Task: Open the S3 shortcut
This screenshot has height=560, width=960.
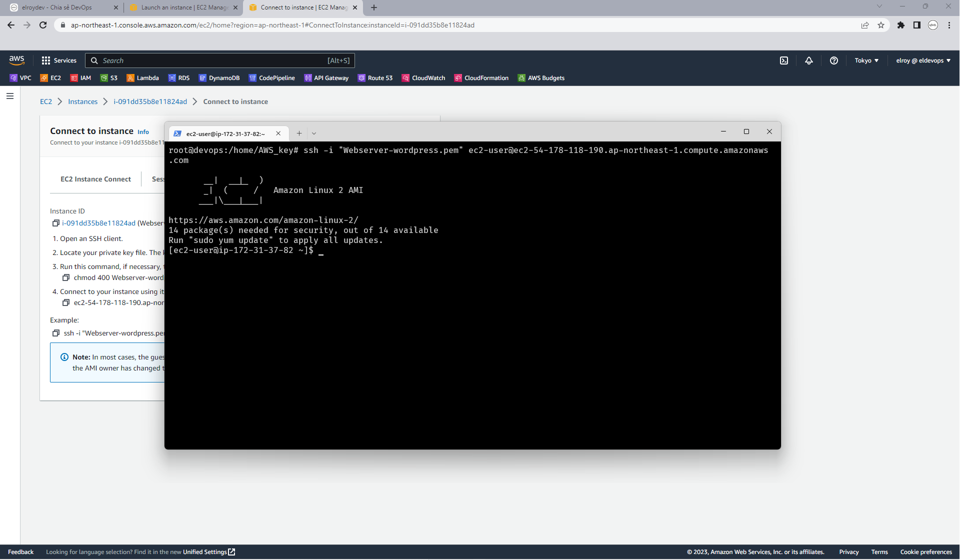Action: 109,78
